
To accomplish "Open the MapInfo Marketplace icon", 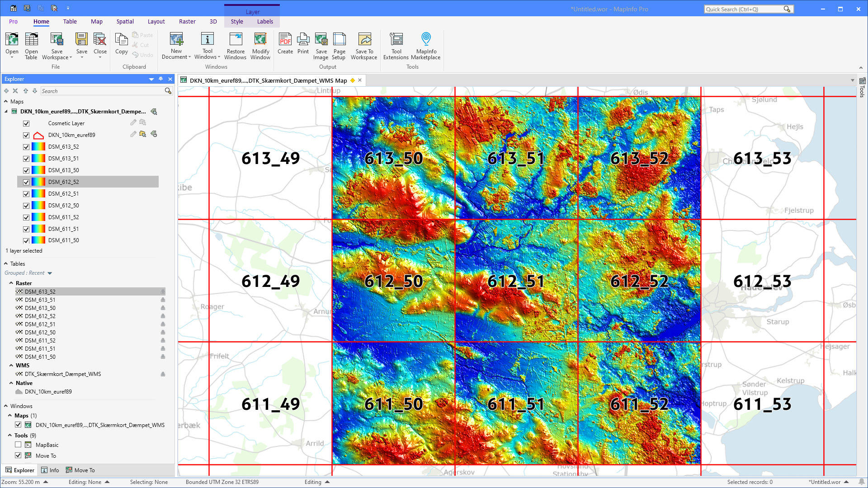I will point(426,39).
